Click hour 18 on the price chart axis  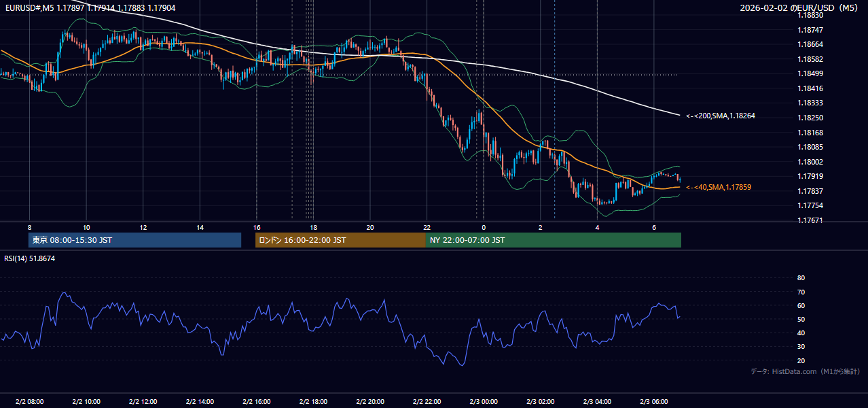[313, 227]
